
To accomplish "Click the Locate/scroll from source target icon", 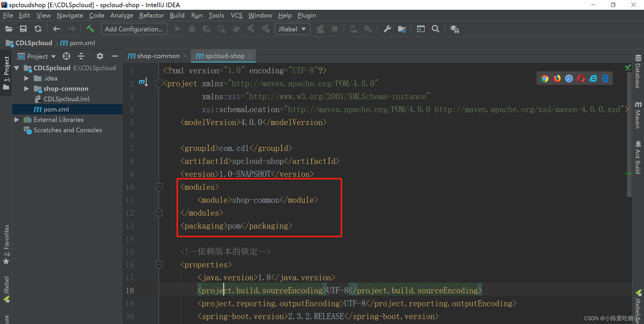I will pos(66,56).
